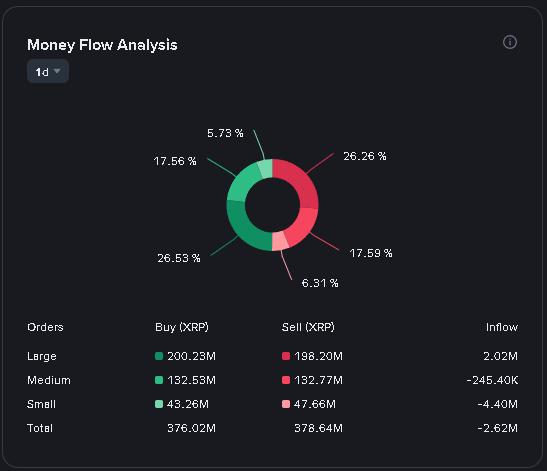Click the Buy (XRP) column header
This screenshot has height=471, width=547.
pos(182,327)
